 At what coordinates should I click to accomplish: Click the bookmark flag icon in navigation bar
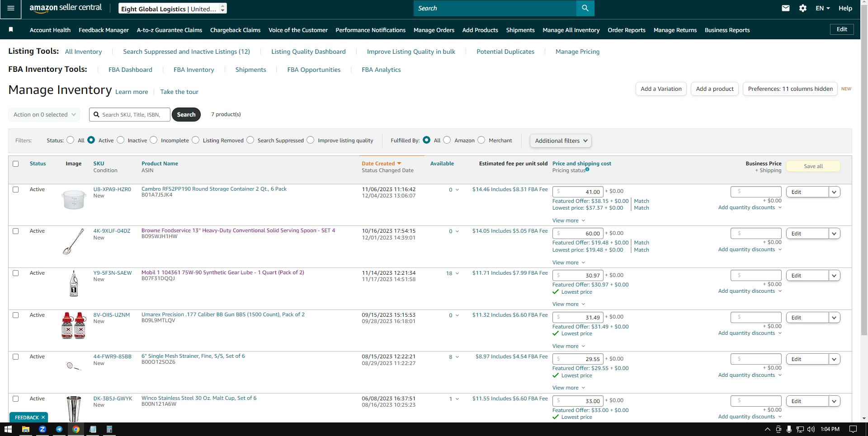[11, 29]
